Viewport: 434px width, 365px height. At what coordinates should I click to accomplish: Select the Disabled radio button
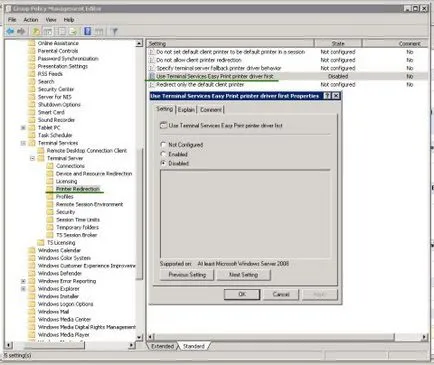pos(163,163)
